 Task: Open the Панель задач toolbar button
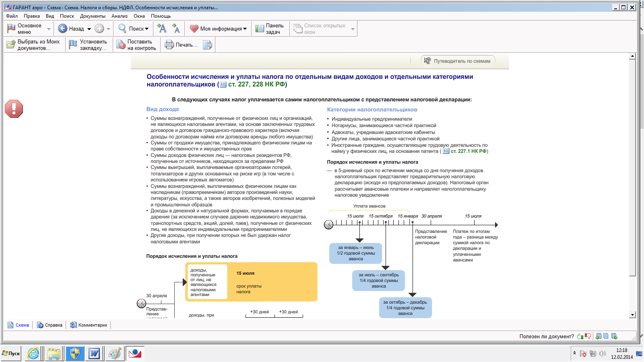270,29
